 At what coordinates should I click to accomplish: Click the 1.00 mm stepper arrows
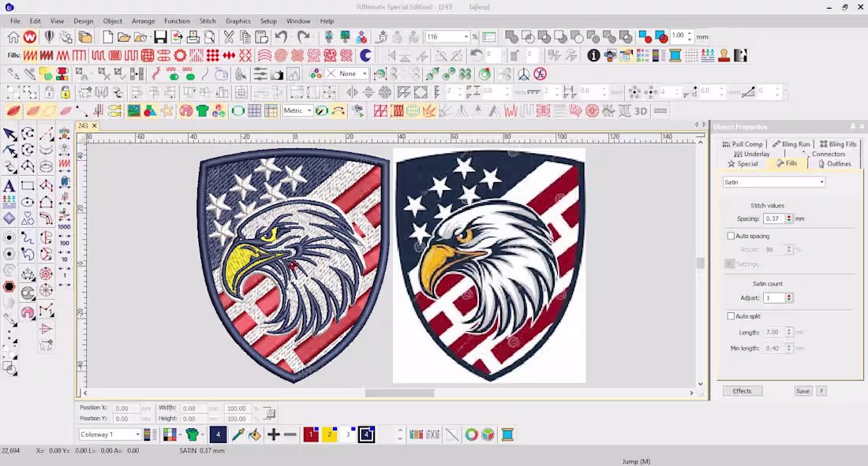689,36
